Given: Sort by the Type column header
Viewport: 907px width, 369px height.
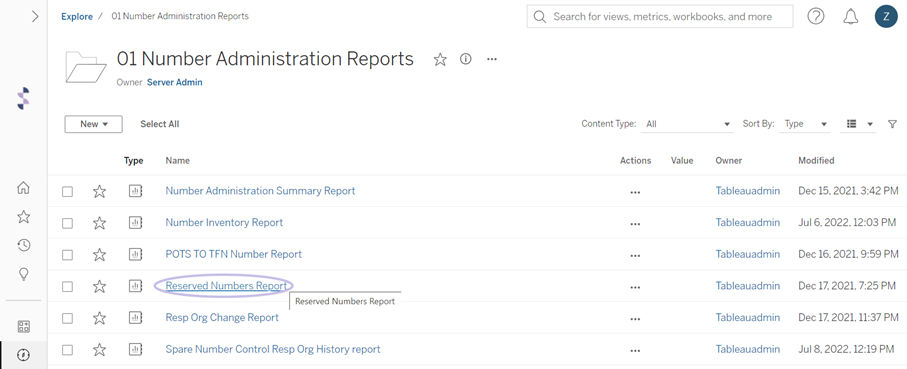Looking at the screenshot, I should [x=134, y=160].
